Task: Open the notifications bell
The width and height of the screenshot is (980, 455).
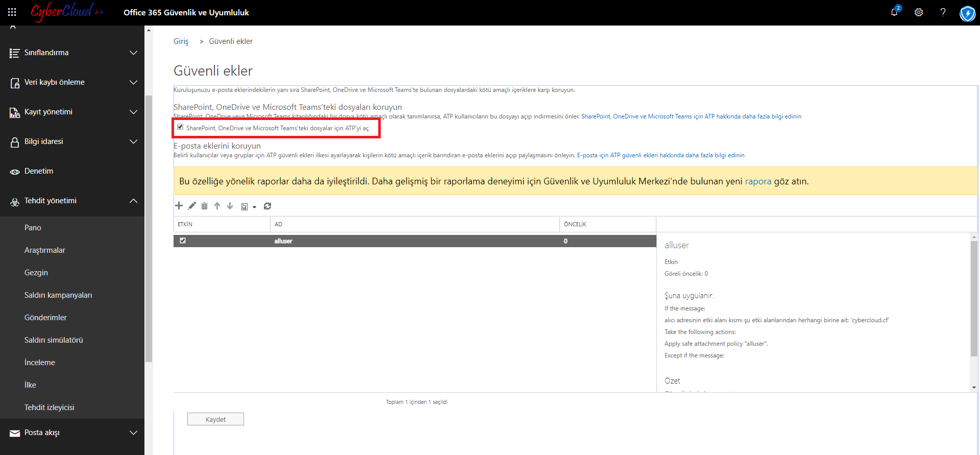Action: (894, 12)
